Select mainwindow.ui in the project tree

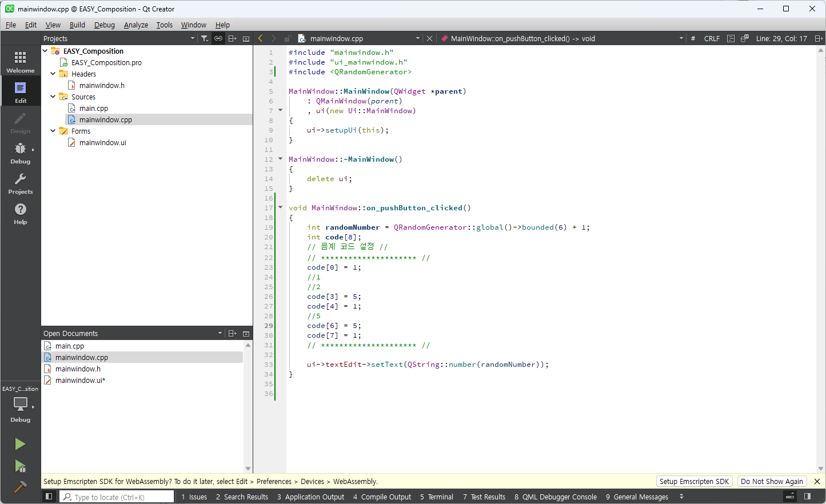pos(103,142)
